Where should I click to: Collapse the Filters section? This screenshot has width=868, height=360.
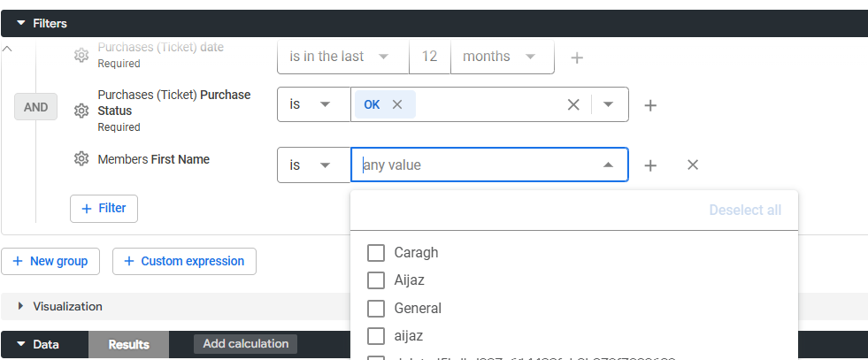pos(21,23)
